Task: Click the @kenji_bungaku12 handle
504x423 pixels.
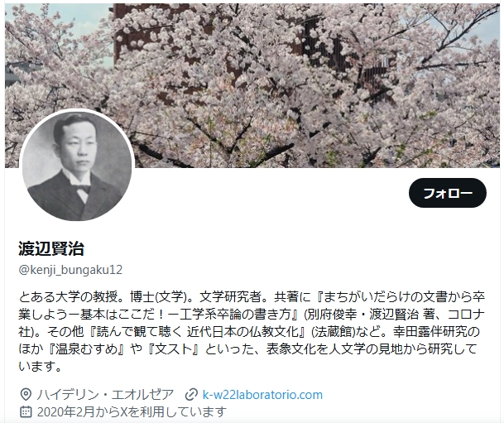Action: pyautogui.click(x=70, y=270)
